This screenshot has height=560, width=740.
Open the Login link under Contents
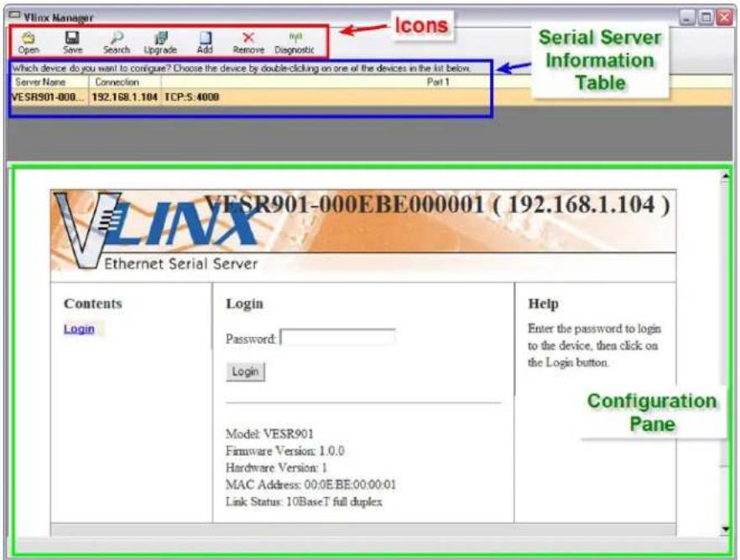click(79, 329)
